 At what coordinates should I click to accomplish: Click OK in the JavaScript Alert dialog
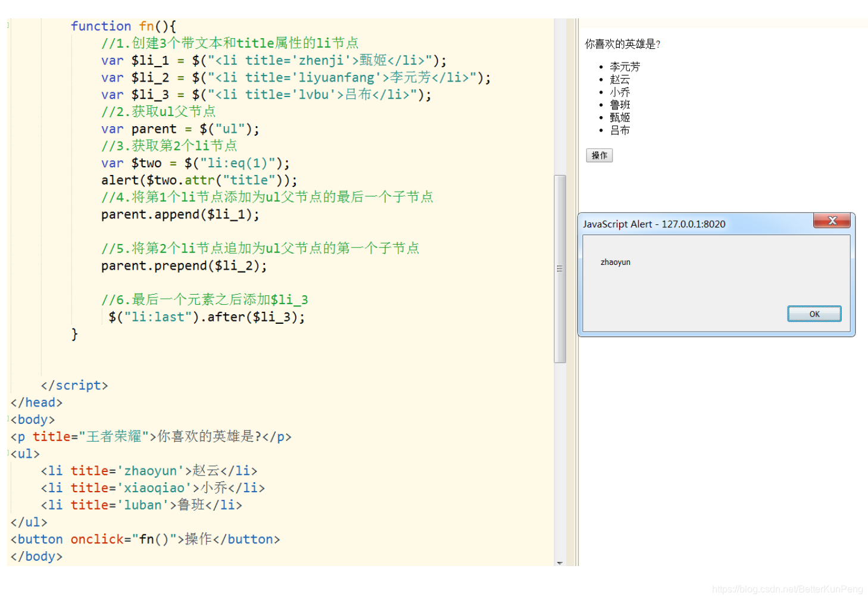(x=814, y=314)
